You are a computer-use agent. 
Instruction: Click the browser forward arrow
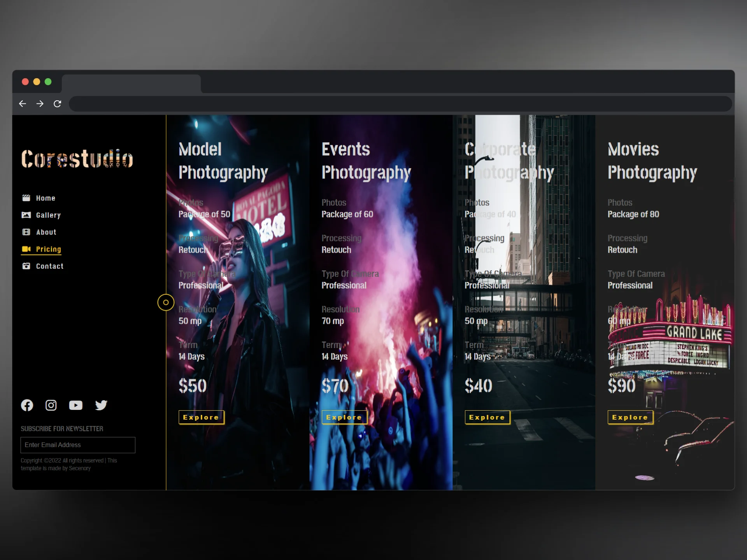pyautogui.click(x=40, y=104)
